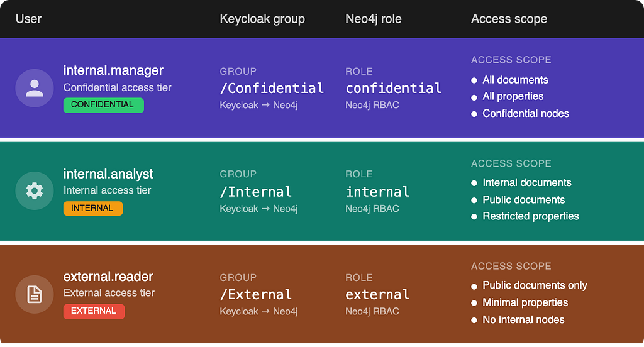Viewport: 644px width, 347px height.
Task: Select the Neo4j role column header
Action: [x=373, y=19]
